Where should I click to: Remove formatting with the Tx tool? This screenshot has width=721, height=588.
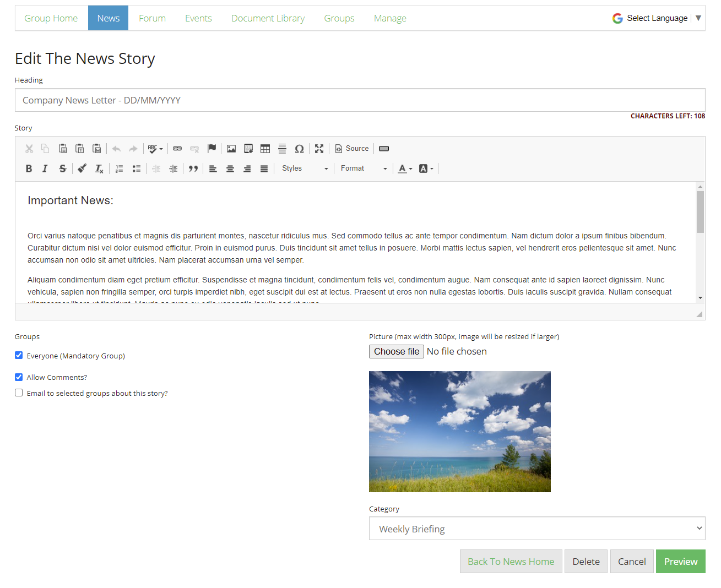click(99, 168)
